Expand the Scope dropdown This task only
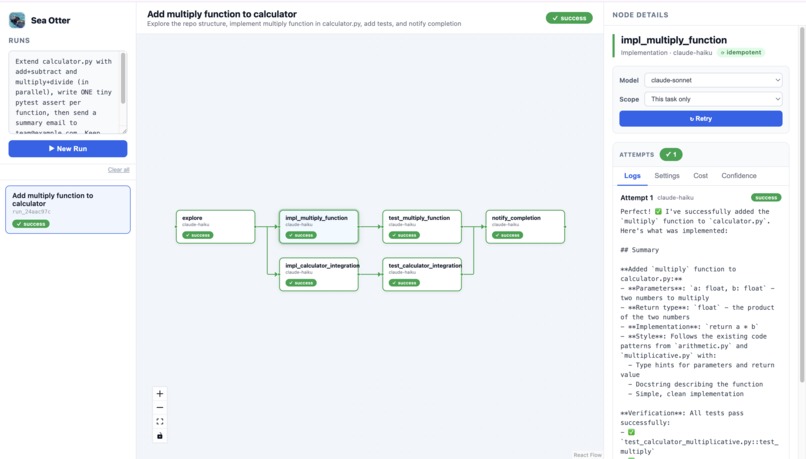 pyautogui.click(x=713, y=99)
